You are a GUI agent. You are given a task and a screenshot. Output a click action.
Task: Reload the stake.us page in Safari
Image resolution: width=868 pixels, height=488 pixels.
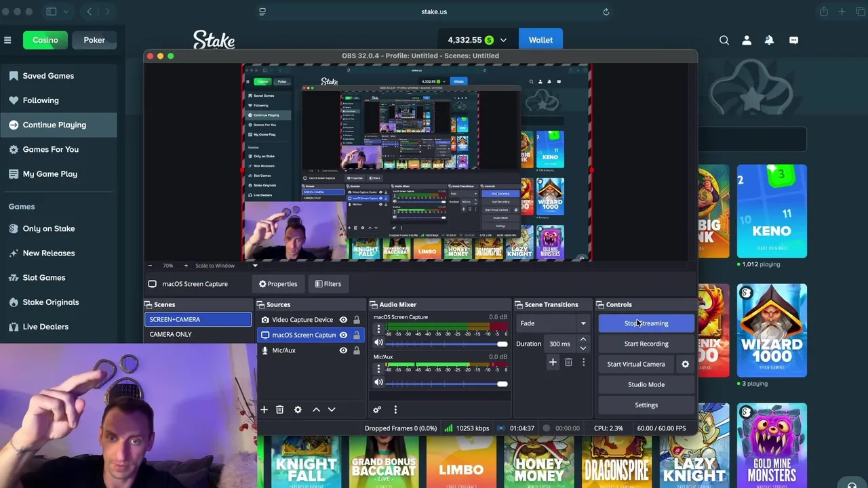coord(606,12)
